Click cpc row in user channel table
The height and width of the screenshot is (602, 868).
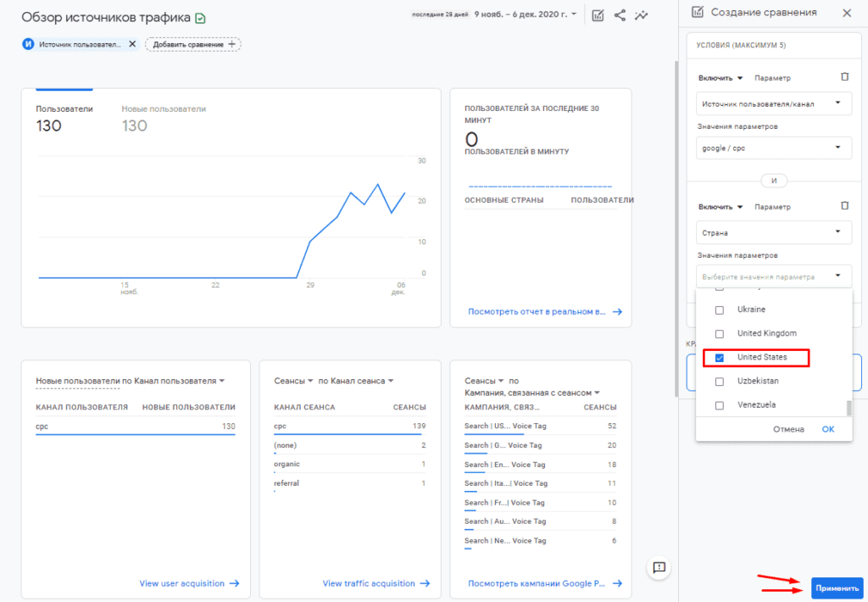(136, 426)
